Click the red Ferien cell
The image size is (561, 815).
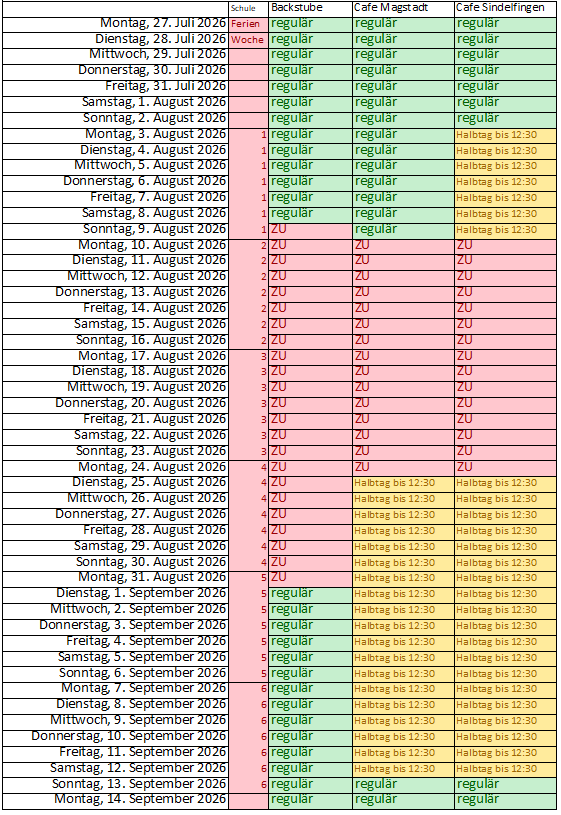249,24
